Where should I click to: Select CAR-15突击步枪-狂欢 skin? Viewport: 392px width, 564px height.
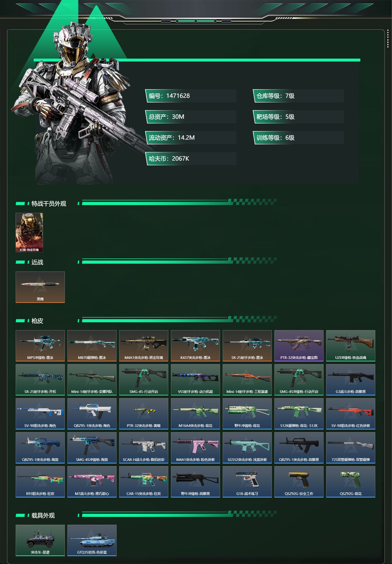click(x=144, y=482)
